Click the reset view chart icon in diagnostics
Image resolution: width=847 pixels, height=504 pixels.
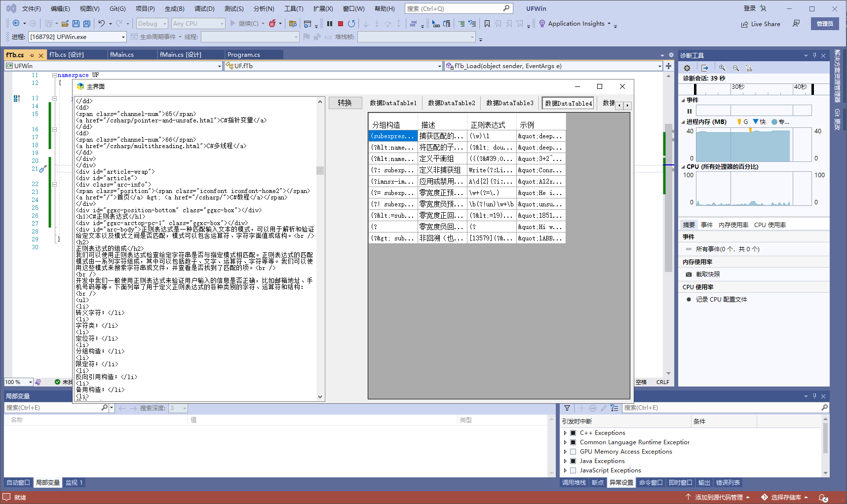coord(749,68)
